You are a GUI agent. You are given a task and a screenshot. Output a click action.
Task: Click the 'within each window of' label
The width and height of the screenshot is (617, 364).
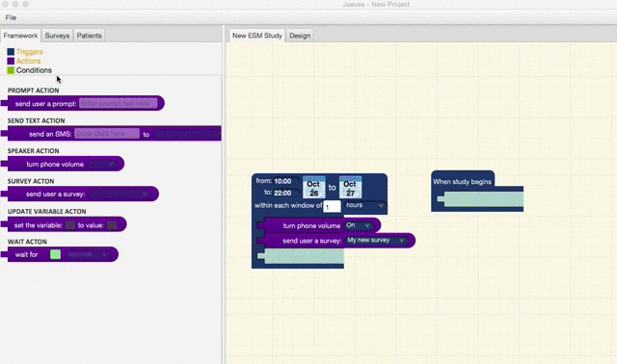[x=288, y=205]
